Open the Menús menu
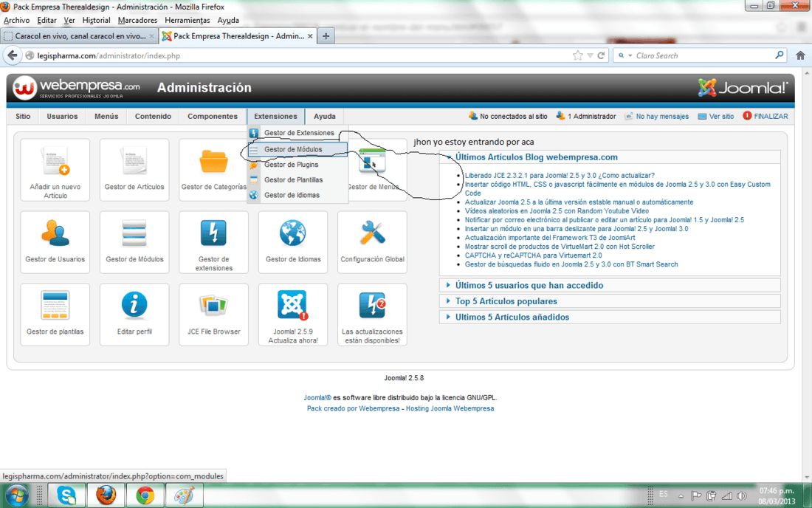 [106, 116]
